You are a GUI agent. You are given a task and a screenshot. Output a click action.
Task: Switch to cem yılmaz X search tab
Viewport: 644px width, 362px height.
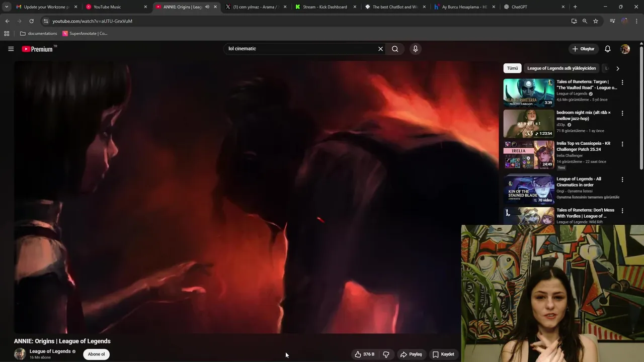pos(256,7)
